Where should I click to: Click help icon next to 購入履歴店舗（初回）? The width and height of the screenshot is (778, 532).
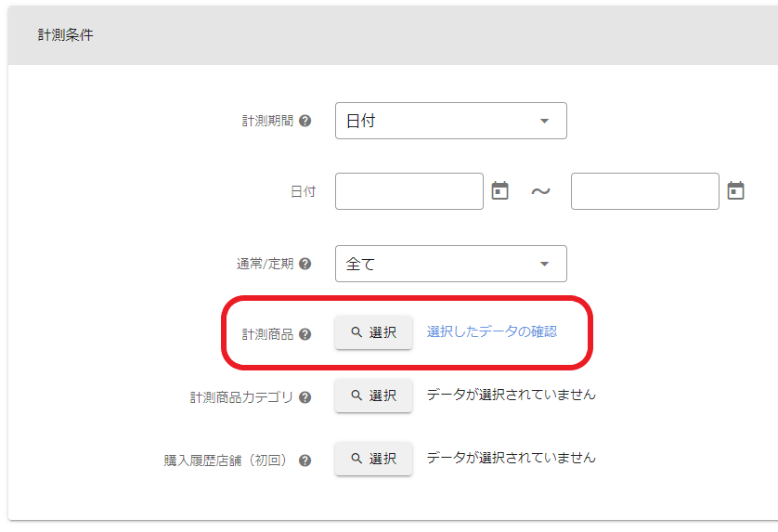coord(305,461)
